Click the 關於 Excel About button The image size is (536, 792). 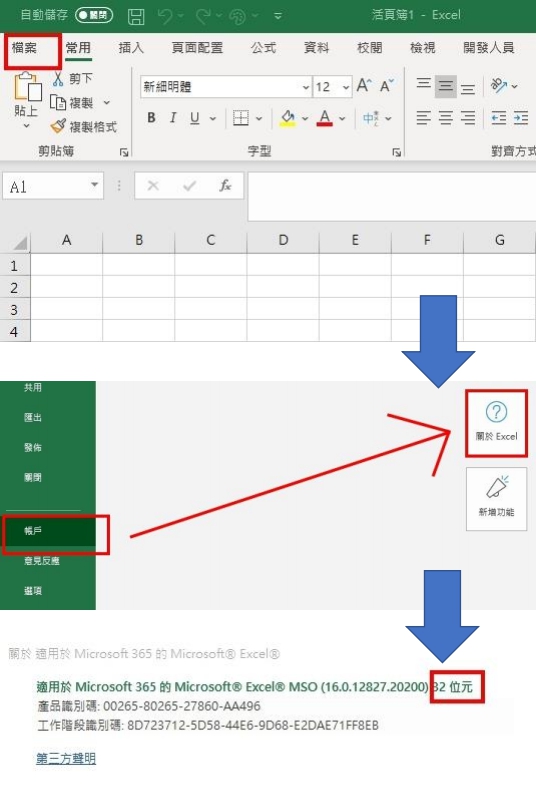tap(496, 423)
